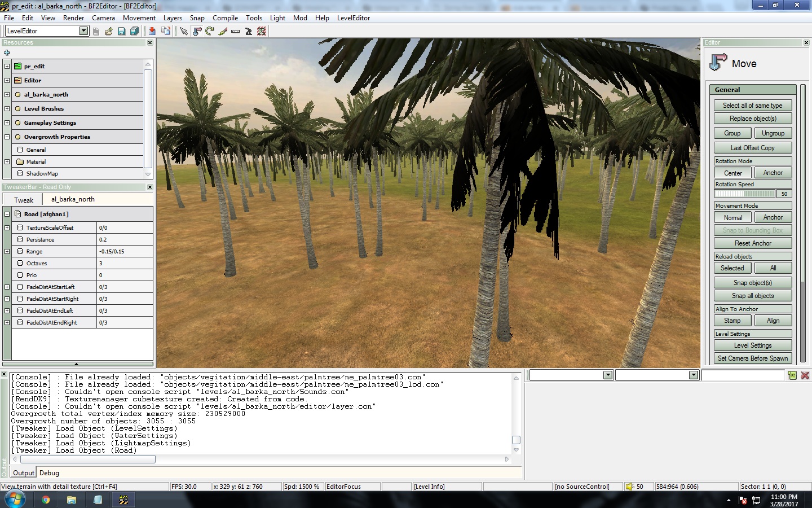812x508 pixels.
Task: Click the Save All toolbar icon
Action: pyautogui.click(x=134, y=31)
